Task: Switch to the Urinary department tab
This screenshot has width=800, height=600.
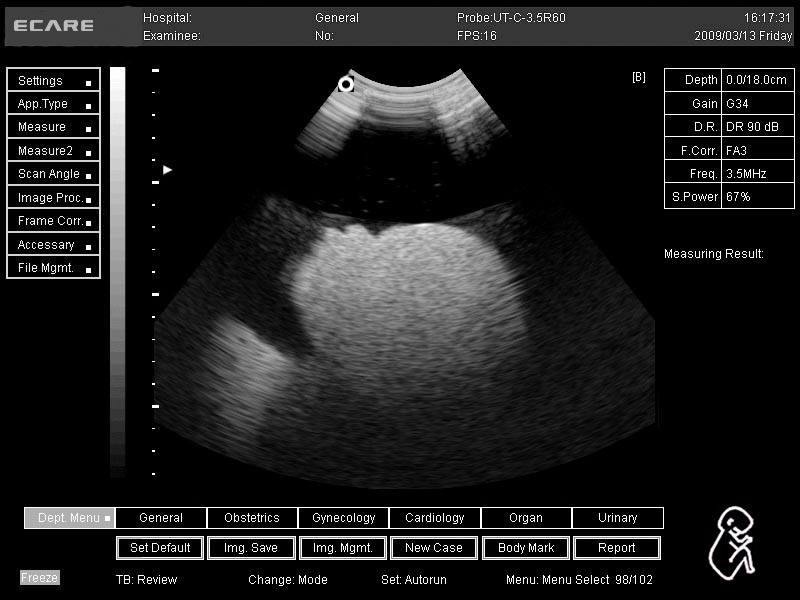Action: point(617,518)
